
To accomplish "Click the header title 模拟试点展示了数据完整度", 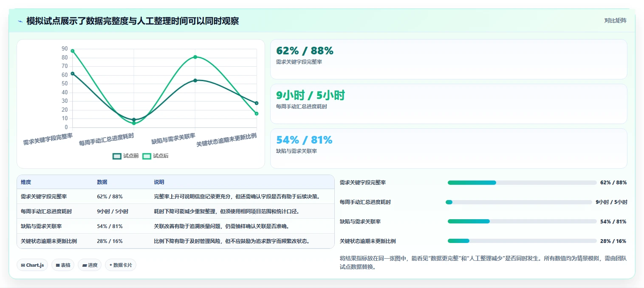I will pyautogui.click(x=133, y=21).
